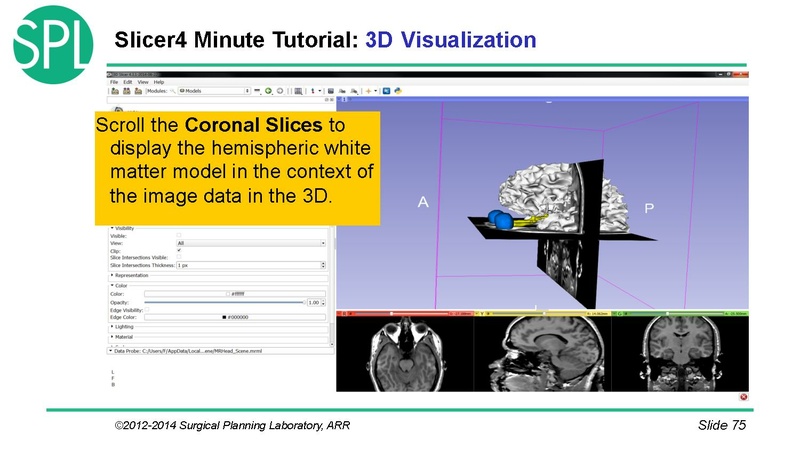This screenshot has height=450, width=800.
Task: Toggle the Visible checkbox
Action: (x=179, y=236)
